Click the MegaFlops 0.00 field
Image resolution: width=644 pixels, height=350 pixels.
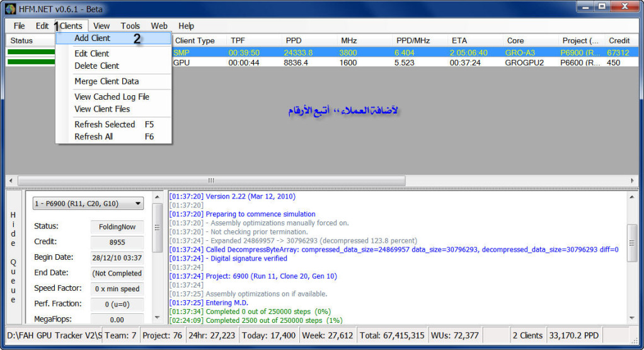(x=117, y=319)
